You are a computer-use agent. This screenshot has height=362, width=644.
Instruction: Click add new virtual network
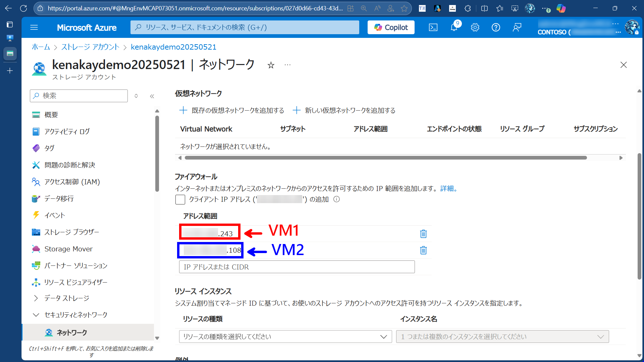point(344,110)
